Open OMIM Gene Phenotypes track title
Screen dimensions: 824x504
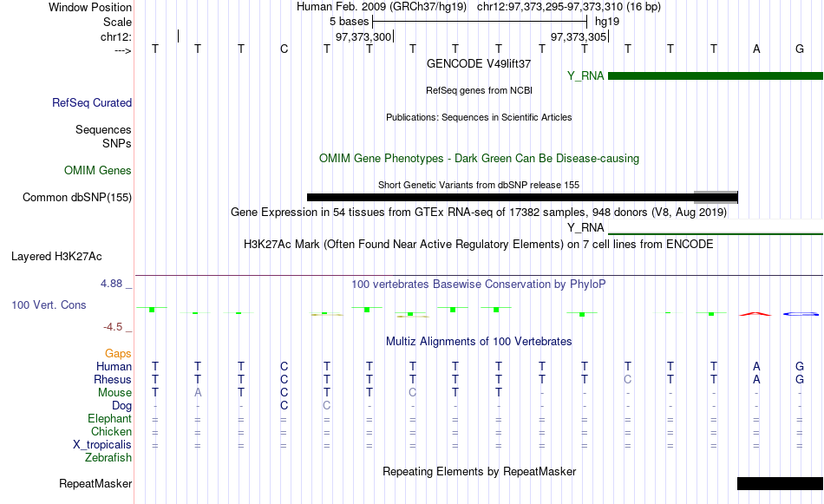479,158
